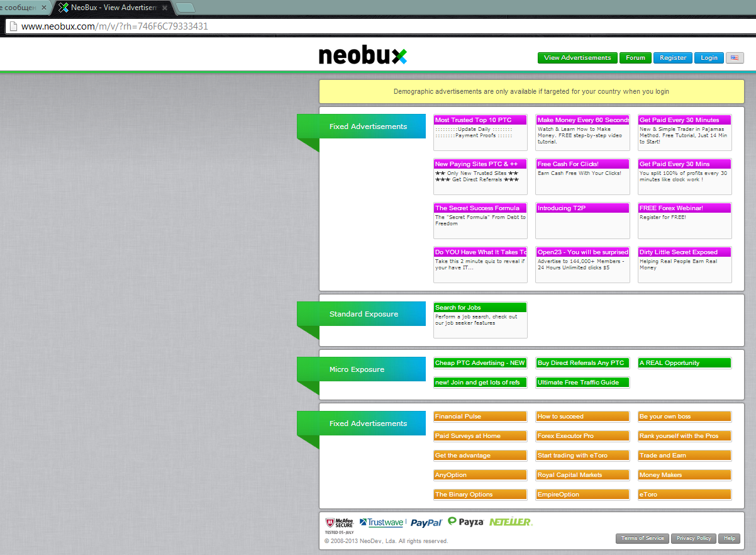Screen dimensions: 756x555
Task: Open Get Paid Every 30 Mins ad
Action: pos(685,176)
